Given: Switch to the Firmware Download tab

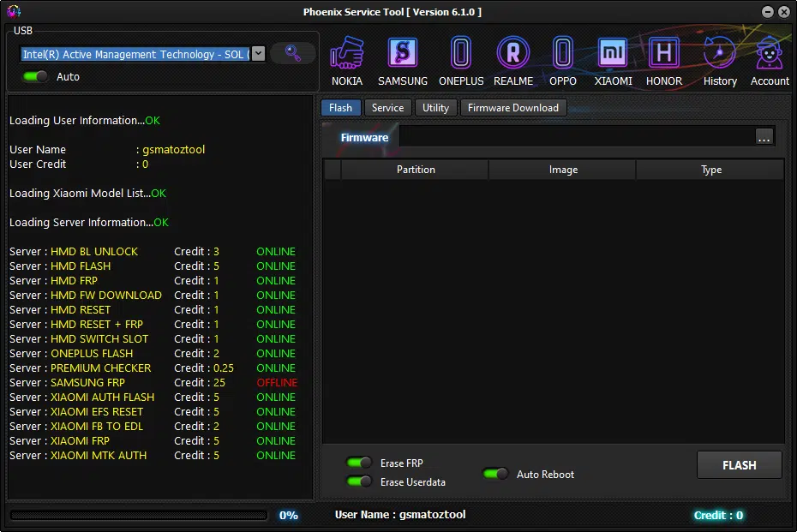Looking at the screenshot, I should pyautogui.click(x=513, y=108).
